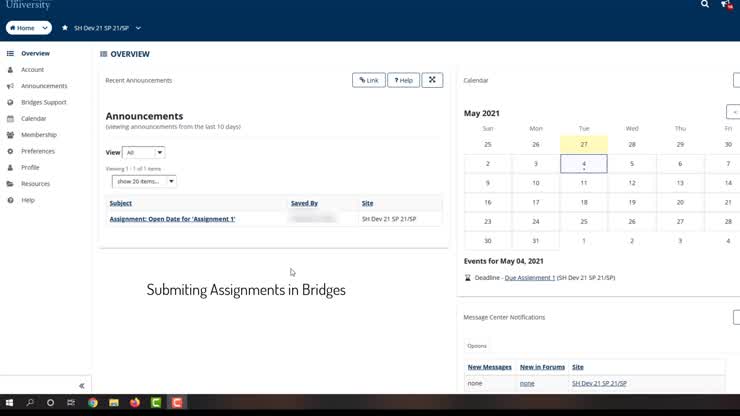The height and width of the screenshot is (416, 740).
Task: Click the Help button in Recent Announcements
Action: tap(404, 80)
